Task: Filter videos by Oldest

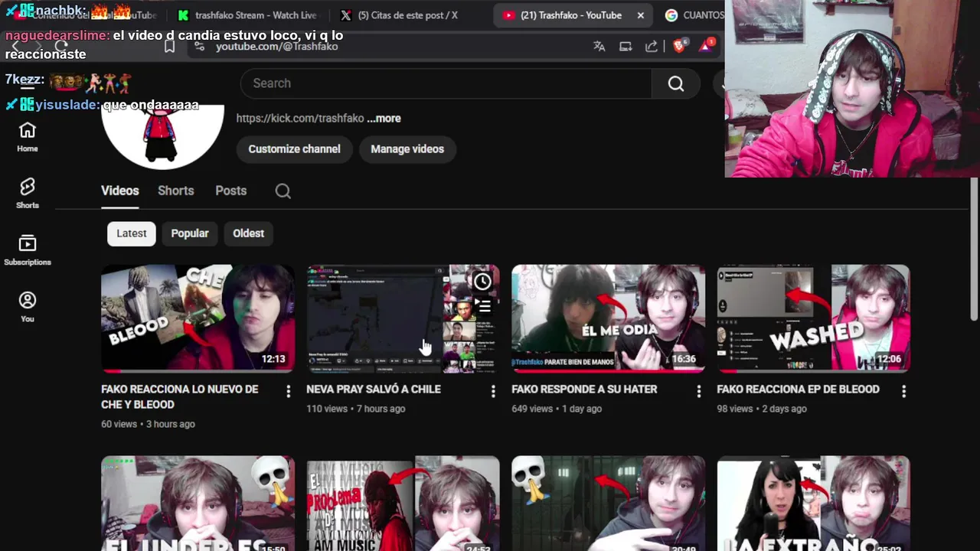Action: 249,233
